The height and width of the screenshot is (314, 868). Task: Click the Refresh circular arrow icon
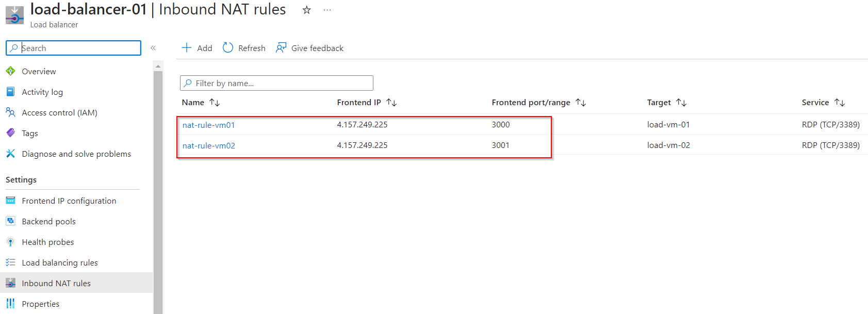(228, 47)
